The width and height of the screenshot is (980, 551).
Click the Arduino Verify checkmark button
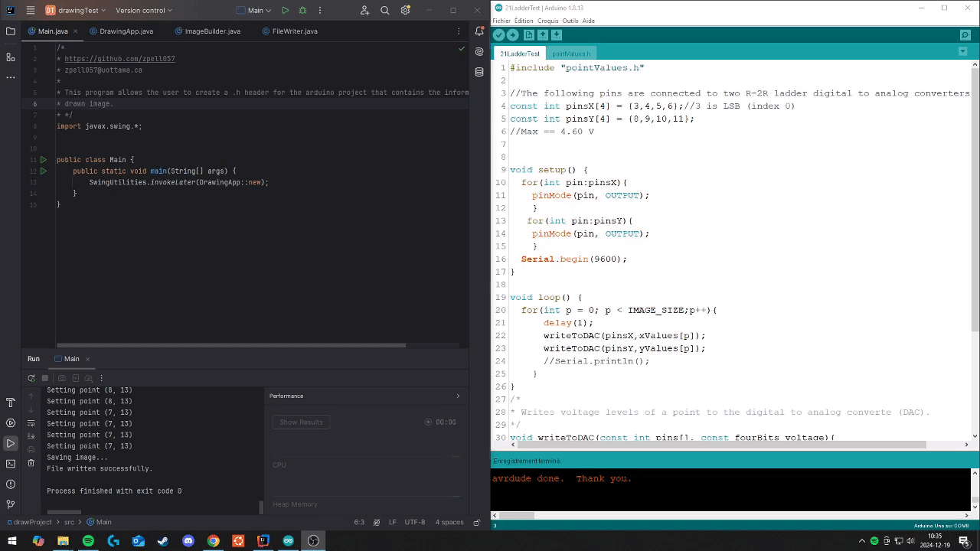[x=498, y=35]
